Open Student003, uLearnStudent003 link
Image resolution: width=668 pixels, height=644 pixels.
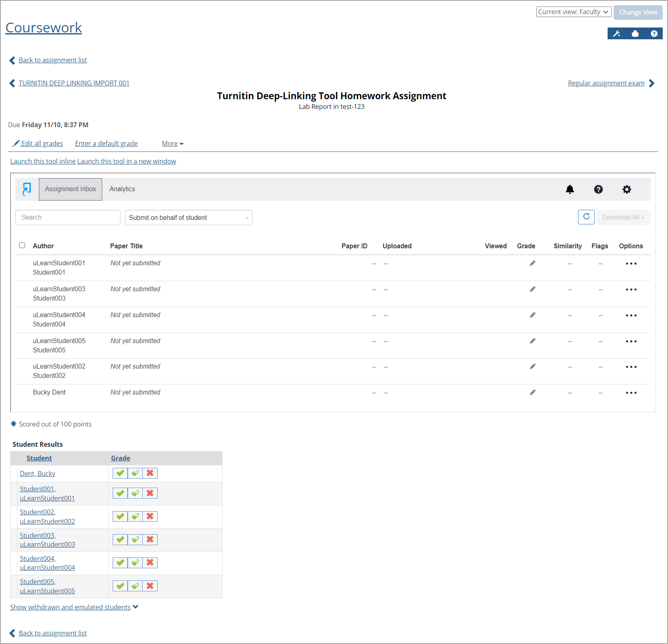pyautogui.click(x=47, y=540)
